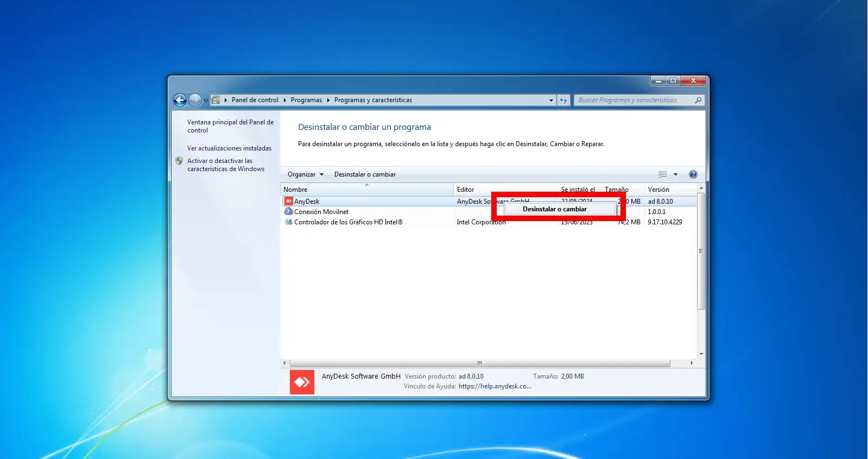Go back with the blue arrow button
The height and width of the screenshot is (459, 868).
coord(180,100)
